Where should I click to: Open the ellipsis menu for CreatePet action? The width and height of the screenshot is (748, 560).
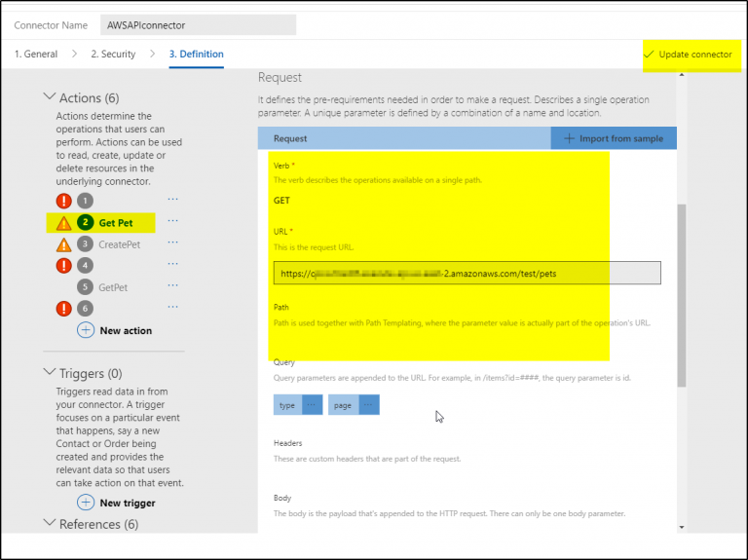click(173, 243)
